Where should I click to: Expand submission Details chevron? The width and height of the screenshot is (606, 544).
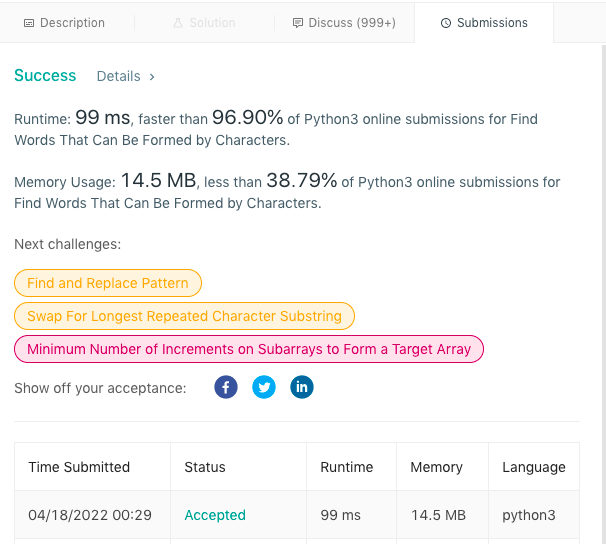(152, 76)
